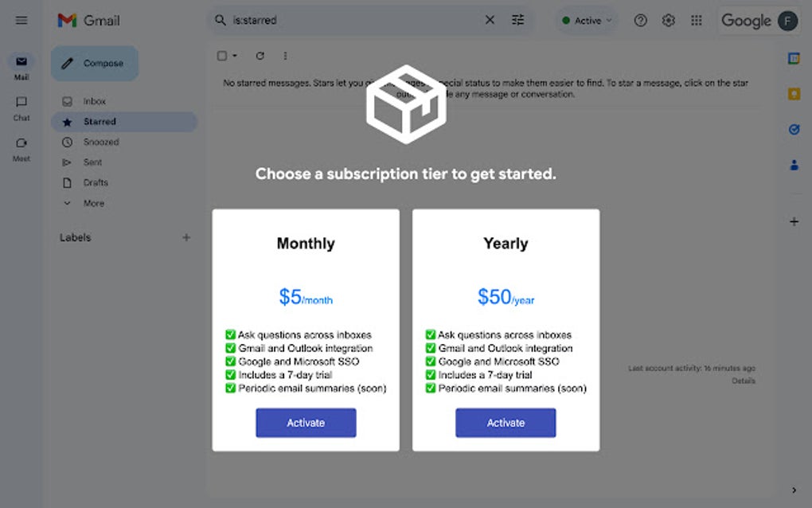Image resolution: width=812 pixels, height=508 pixels.
Task: Open select checkbox dropdown arrow
Action: point(235,56)
